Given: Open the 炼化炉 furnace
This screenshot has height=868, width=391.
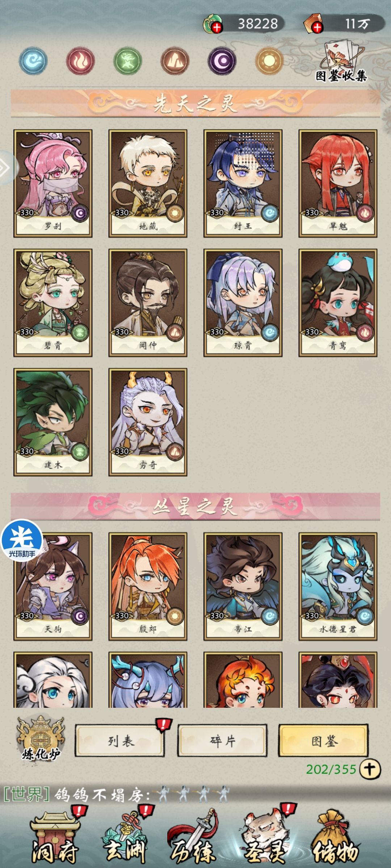Looking at the screenshot, I should (x=41, y=740).
